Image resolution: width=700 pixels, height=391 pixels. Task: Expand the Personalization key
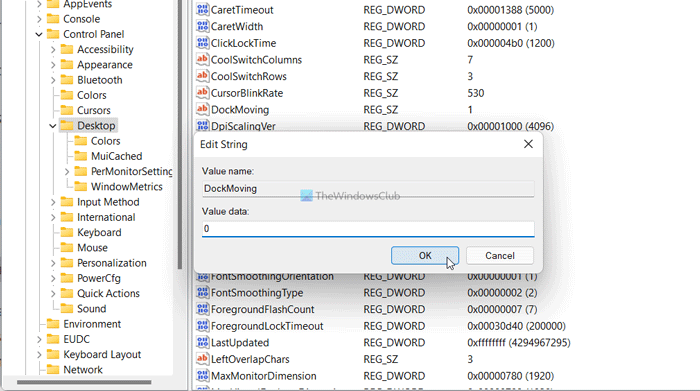click(53, 263)
